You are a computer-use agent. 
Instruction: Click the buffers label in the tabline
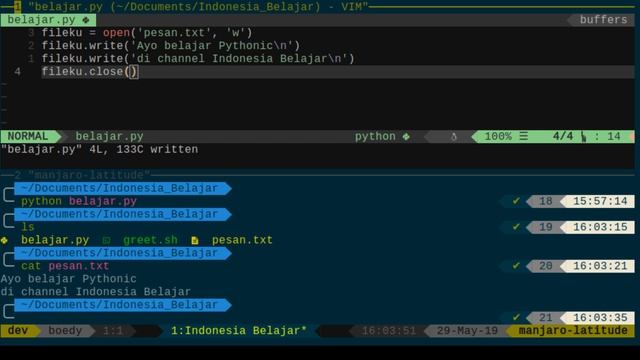(603, 20)
